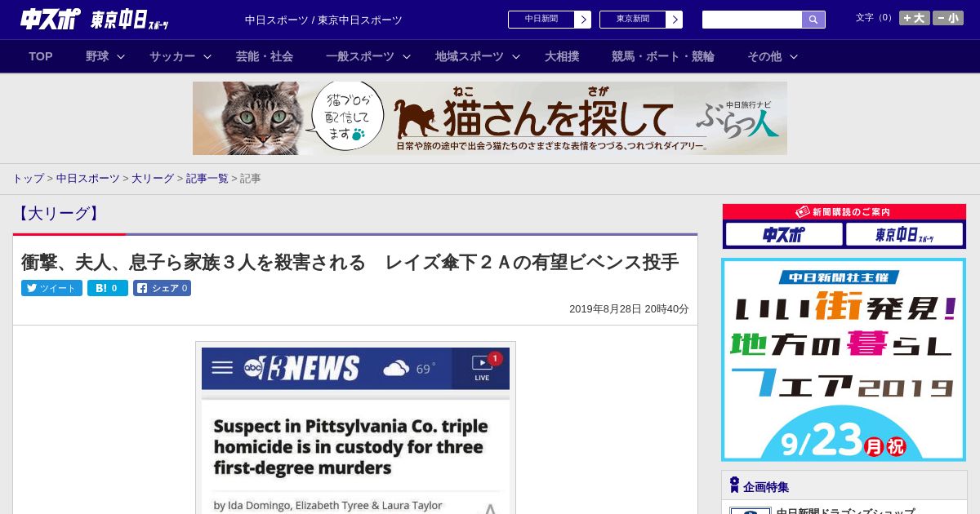Go to 記事一覧 breadcrumb link
Screen dimensions: 980x514
tap(207, 179)
